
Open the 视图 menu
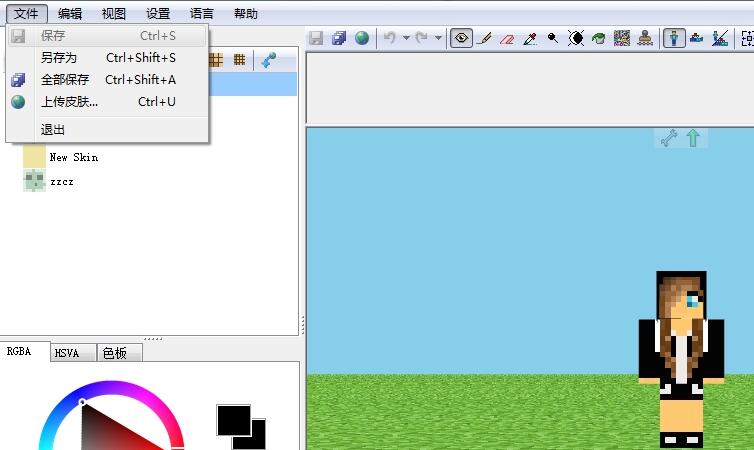click(114, 13)
